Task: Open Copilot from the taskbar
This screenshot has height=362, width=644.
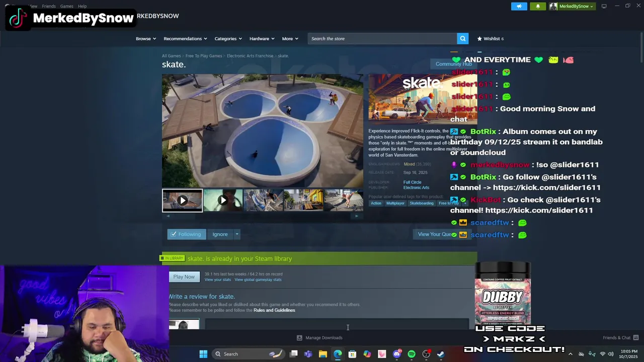Action: [367, 354]
